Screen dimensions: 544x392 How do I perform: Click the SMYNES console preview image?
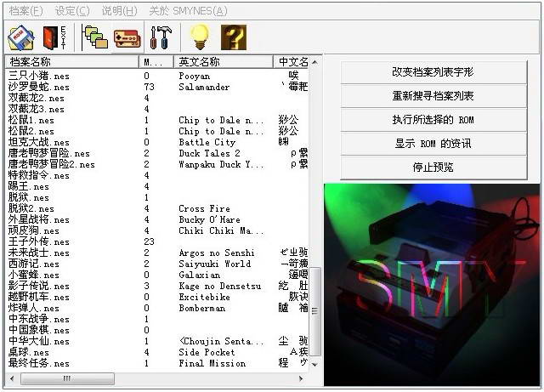tap(432, 285)
